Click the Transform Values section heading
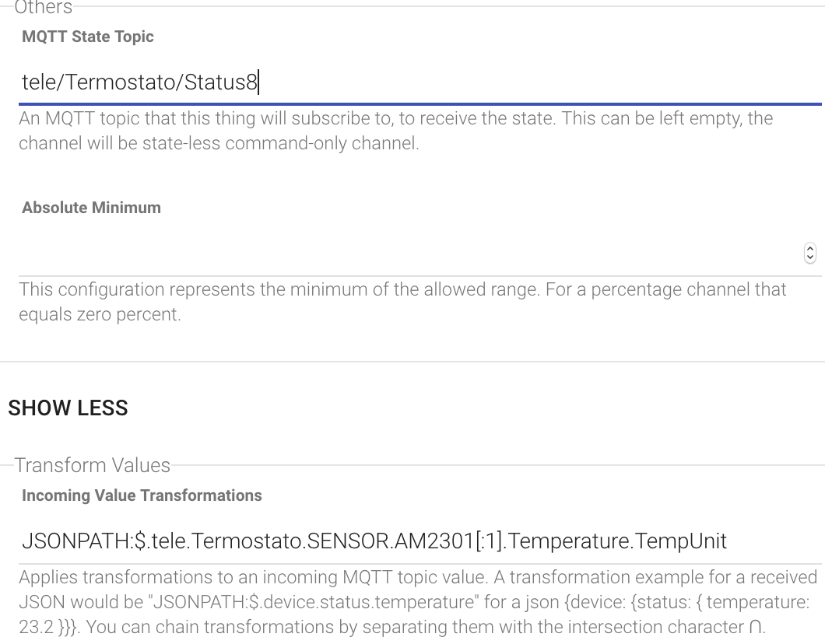This screenshot has height=644, width=825. tap(92, 465)
